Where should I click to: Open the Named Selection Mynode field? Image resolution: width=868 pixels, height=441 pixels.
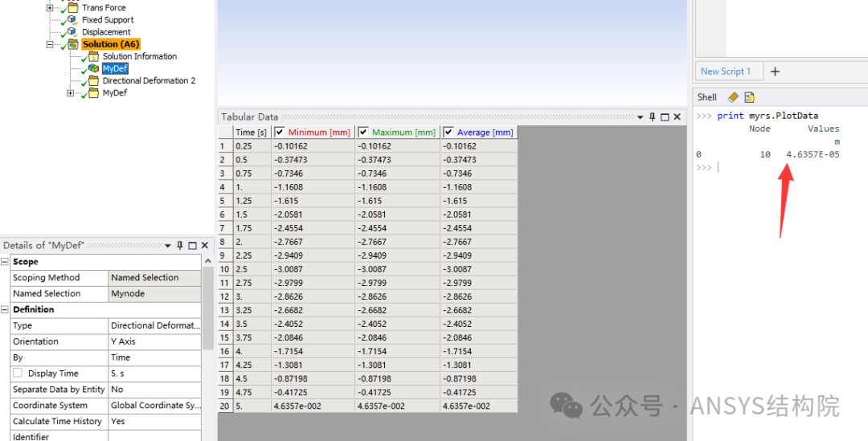tap(155, 294)
